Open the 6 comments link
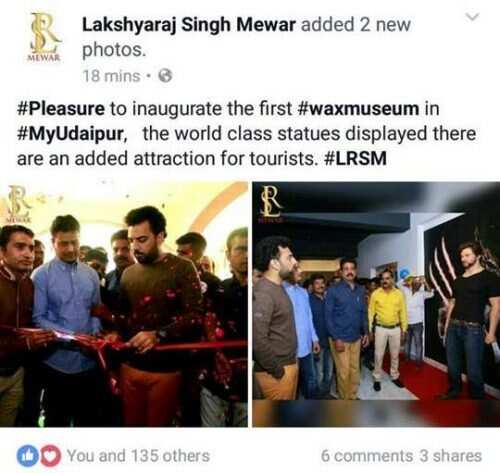The width and height of the screenshot is (500, 473). point(367,456)
